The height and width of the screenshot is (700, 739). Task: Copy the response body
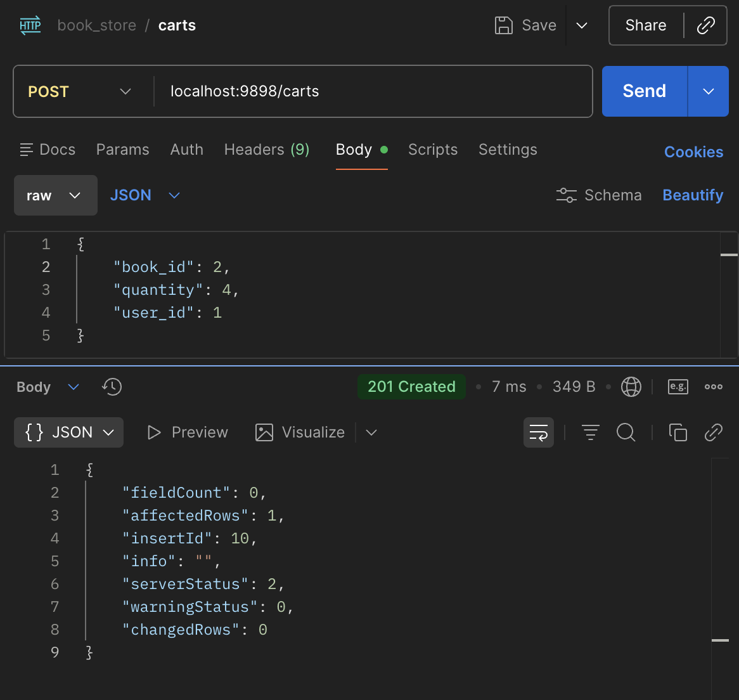click(678, 432)
